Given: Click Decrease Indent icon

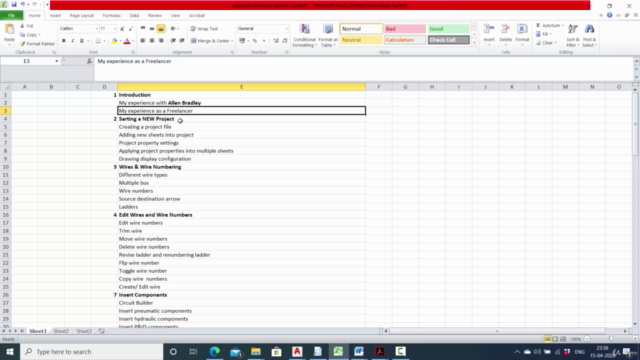Looking at the screenshot, I should tap(173, 41).
